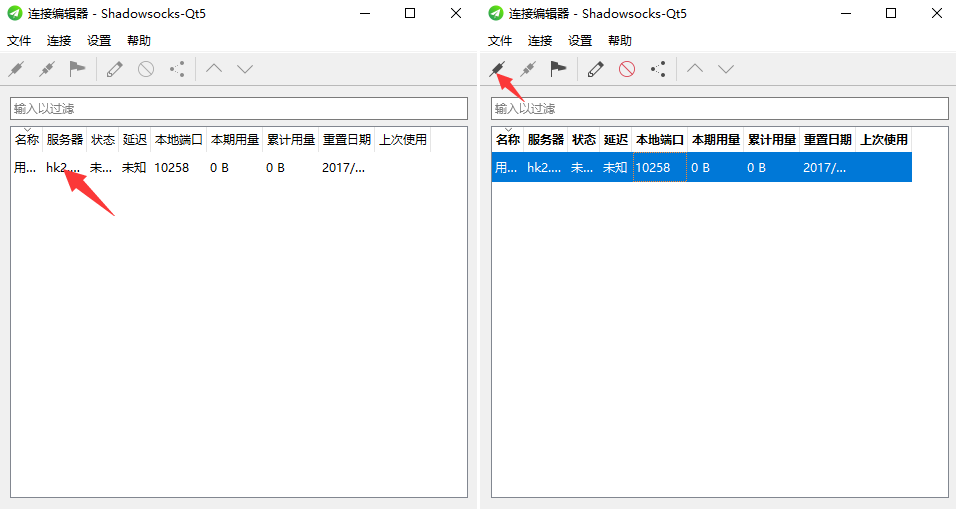This screenshot has height=511, width=956.
Task: Sort by 累计用量 column in left window
Action: click(291, 140)
